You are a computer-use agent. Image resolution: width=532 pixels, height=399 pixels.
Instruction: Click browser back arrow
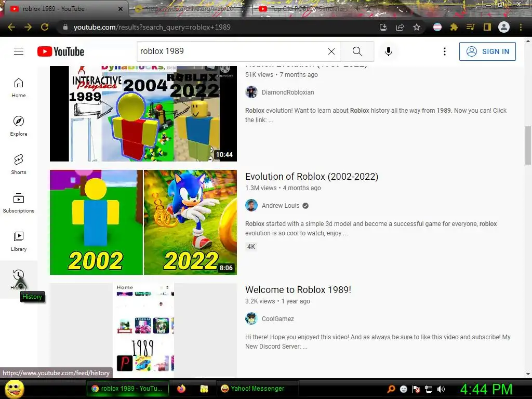pos(11,27)
